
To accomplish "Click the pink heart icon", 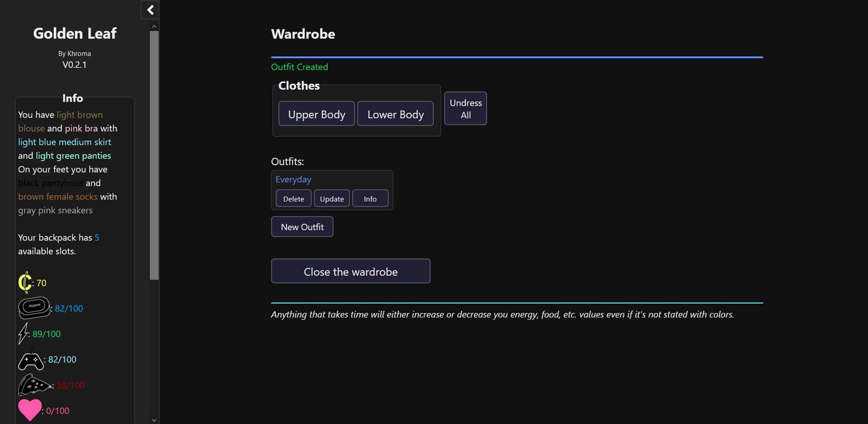I will [29, 410].
